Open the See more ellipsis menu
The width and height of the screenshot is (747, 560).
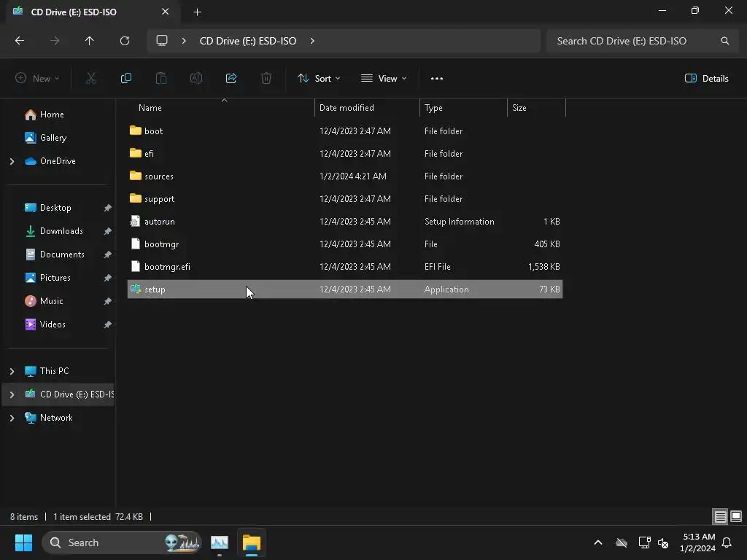coord(437,79)
